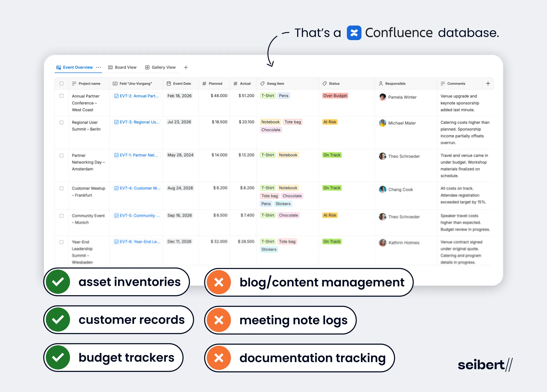This screenshot has height=392, width=547.
Task: Click the orange X next to meeting note logs
Action: (x=219, y=320)
